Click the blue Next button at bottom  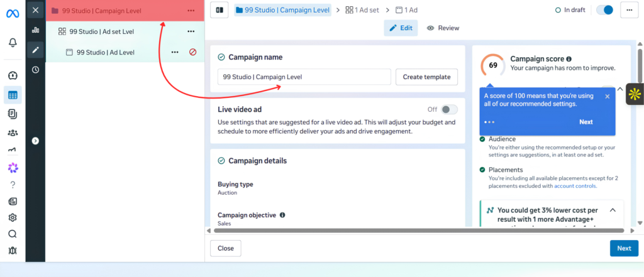tap(624, 248)
